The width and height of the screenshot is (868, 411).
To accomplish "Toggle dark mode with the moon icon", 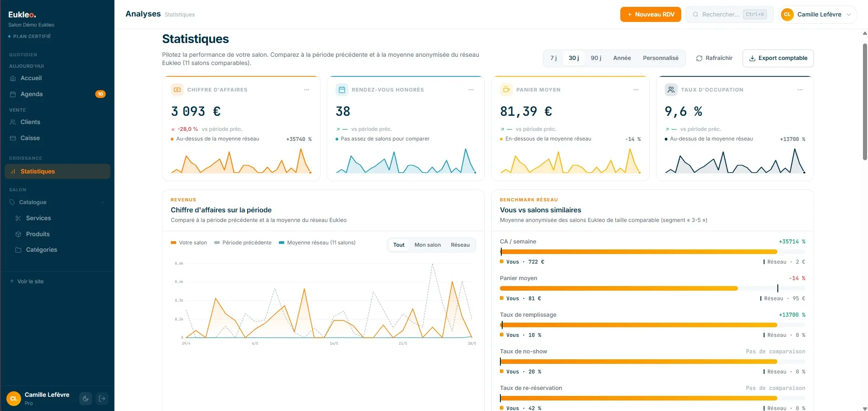I will (x=86, y=399).
